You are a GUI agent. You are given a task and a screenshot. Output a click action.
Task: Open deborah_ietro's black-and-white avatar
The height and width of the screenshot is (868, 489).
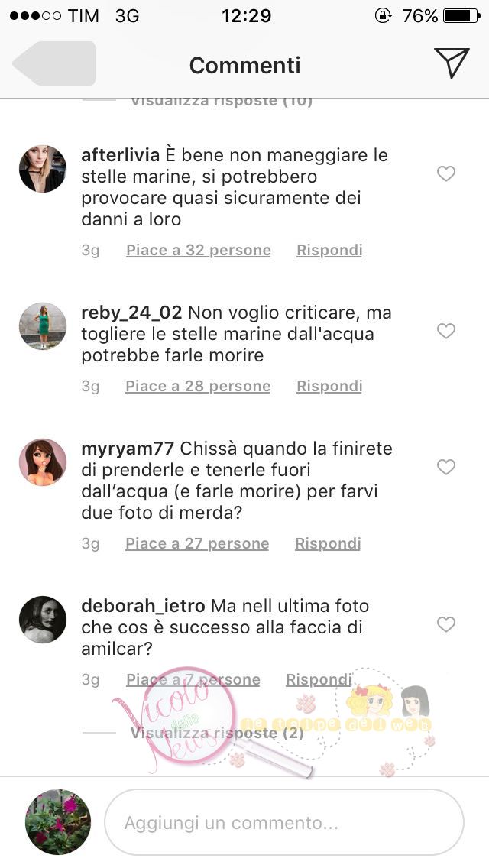point(43,620)
